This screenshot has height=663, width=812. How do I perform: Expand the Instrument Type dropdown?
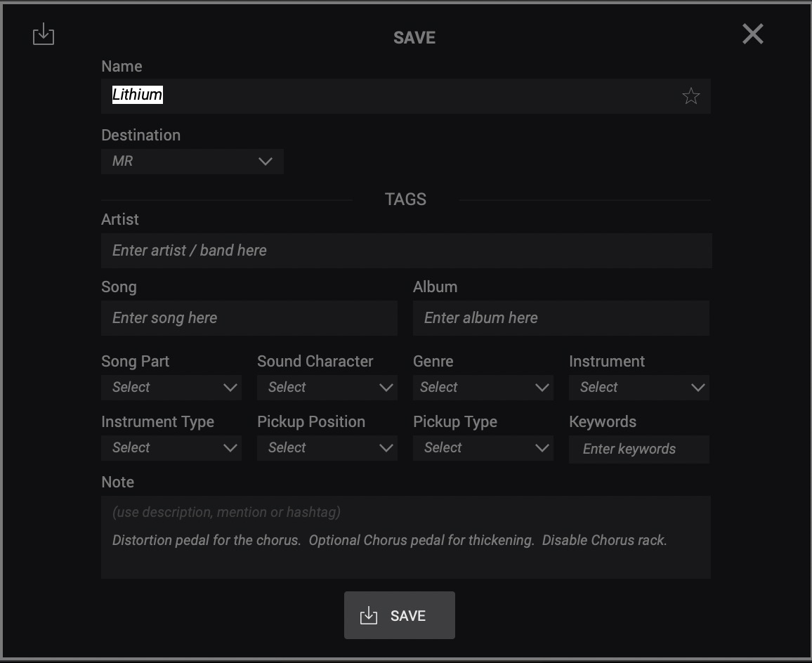pos(171,448)
